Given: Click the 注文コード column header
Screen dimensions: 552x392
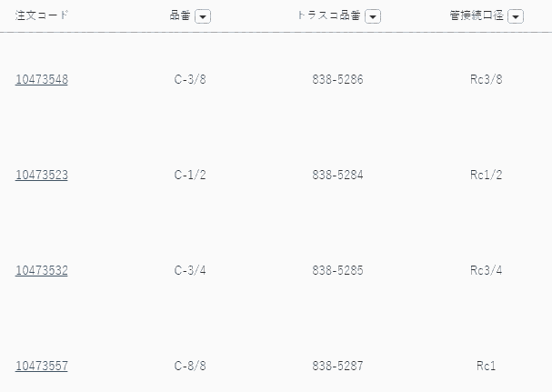Looking at the screenshot, I should tap(42, 15).
